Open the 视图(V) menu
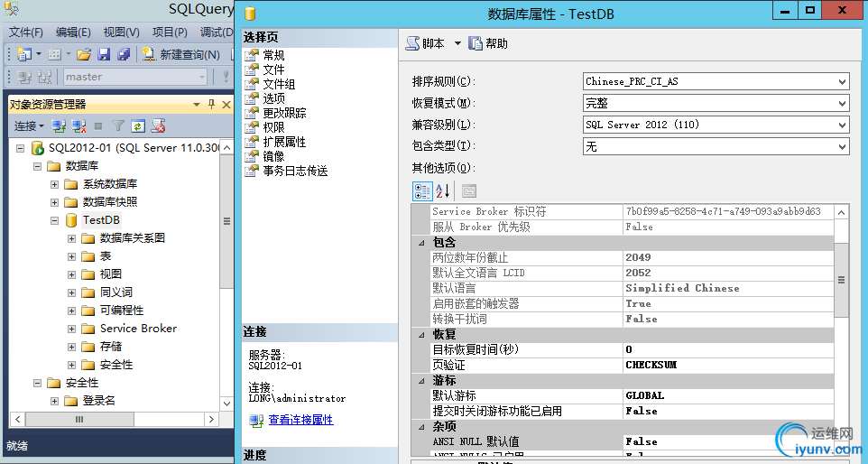The width and height of the screenshot is (868, 464). pos(121,32)
